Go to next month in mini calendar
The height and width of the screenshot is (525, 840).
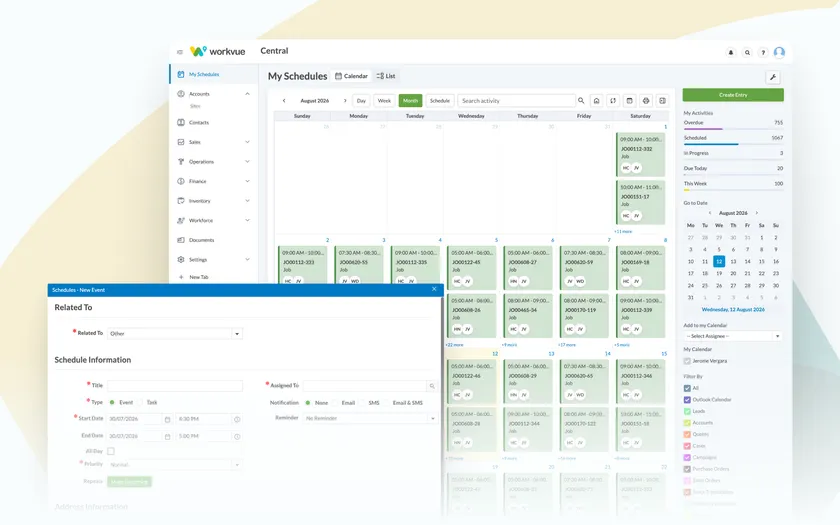click(x=756, y=213)
